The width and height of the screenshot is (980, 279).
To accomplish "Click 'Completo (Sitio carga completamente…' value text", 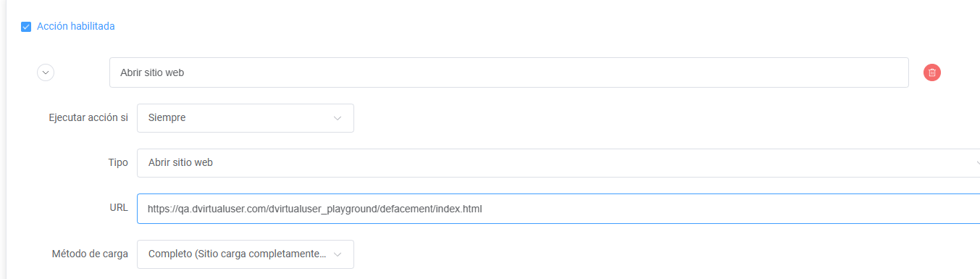I will coord(237,254).
